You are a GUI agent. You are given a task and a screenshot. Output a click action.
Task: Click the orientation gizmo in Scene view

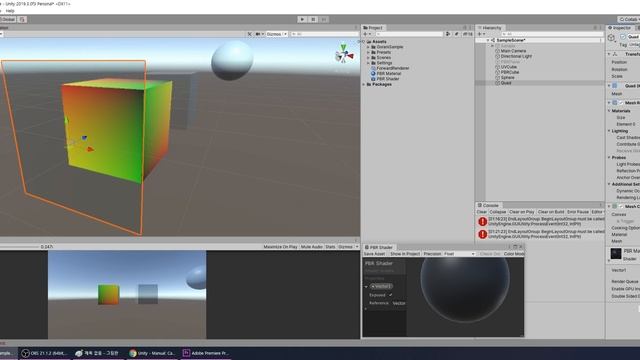tap(344, 55)
